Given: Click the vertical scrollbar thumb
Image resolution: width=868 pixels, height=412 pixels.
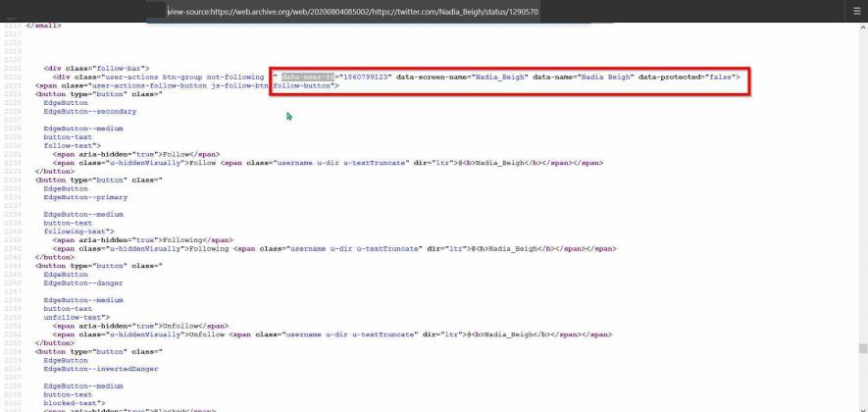Looking at the screenshot, I should (x=862, y=348).
